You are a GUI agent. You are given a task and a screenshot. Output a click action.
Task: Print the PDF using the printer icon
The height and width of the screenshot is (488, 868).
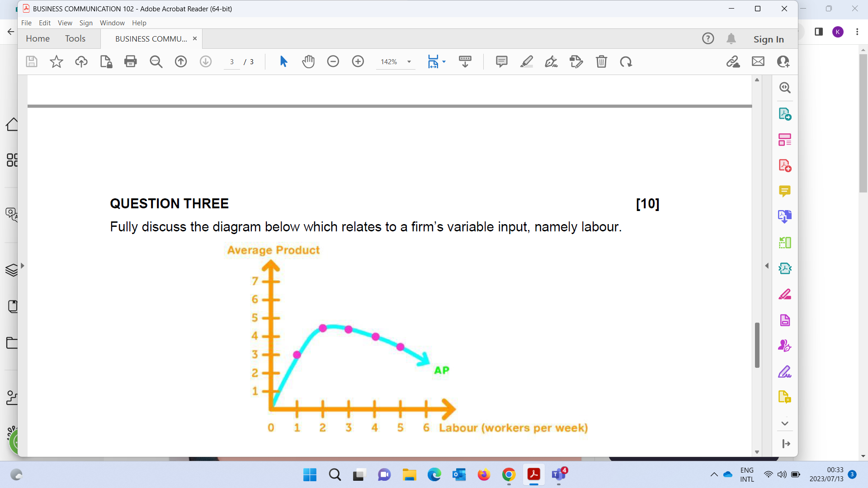tap(131, 61)
